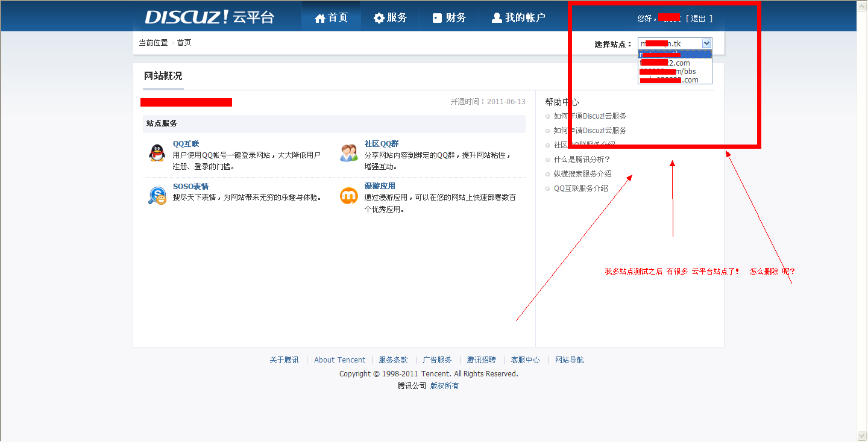Image resolution: width=868 pixels, height=442 pixels.
Task: Click the 版权所有 footer link
Action: click(444, 386)
